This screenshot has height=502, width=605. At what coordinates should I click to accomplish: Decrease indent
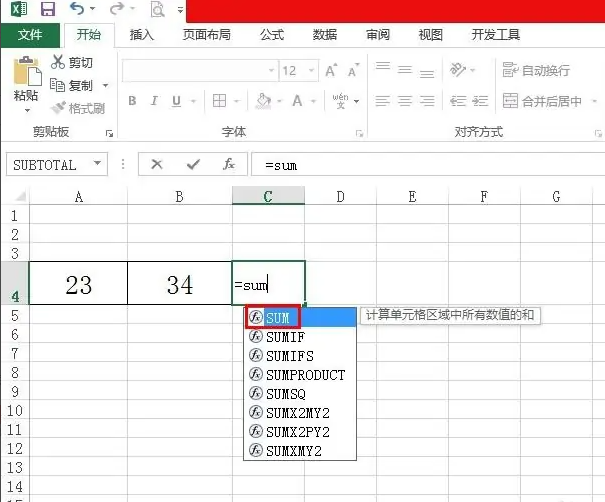458,101
